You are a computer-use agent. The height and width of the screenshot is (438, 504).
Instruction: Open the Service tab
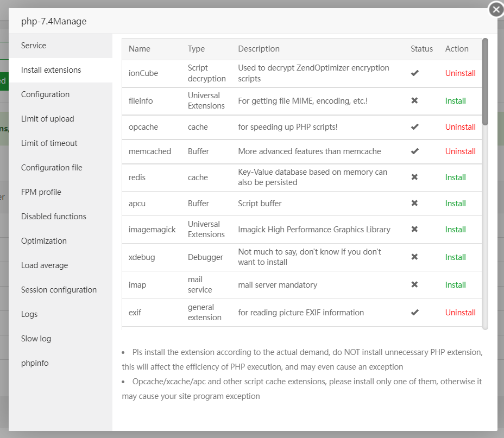click(x=34, y=46)
